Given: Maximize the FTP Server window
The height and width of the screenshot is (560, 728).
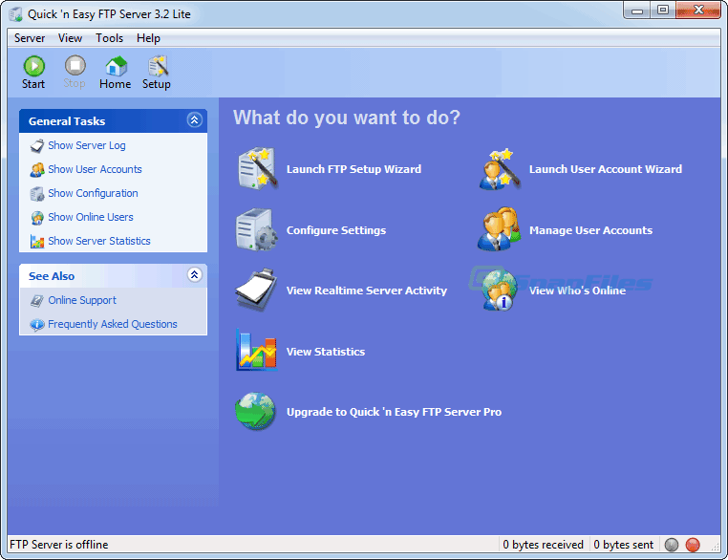Looking at the screenshot, I should [663, 10].
